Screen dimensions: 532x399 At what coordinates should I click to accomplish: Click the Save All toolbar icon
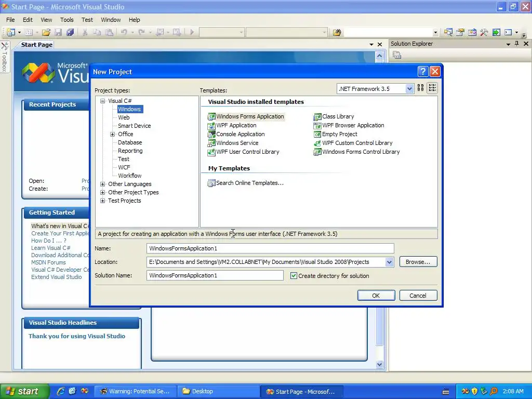coord(70,32)
